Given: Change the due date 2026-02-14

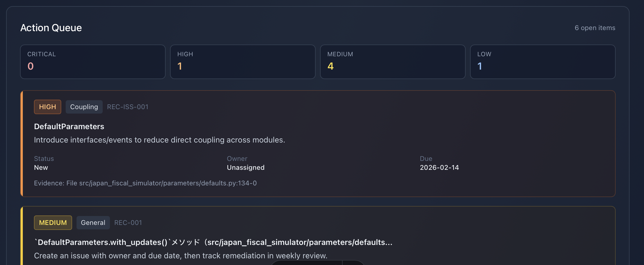Looking at the screenshot, I should 439,167.
